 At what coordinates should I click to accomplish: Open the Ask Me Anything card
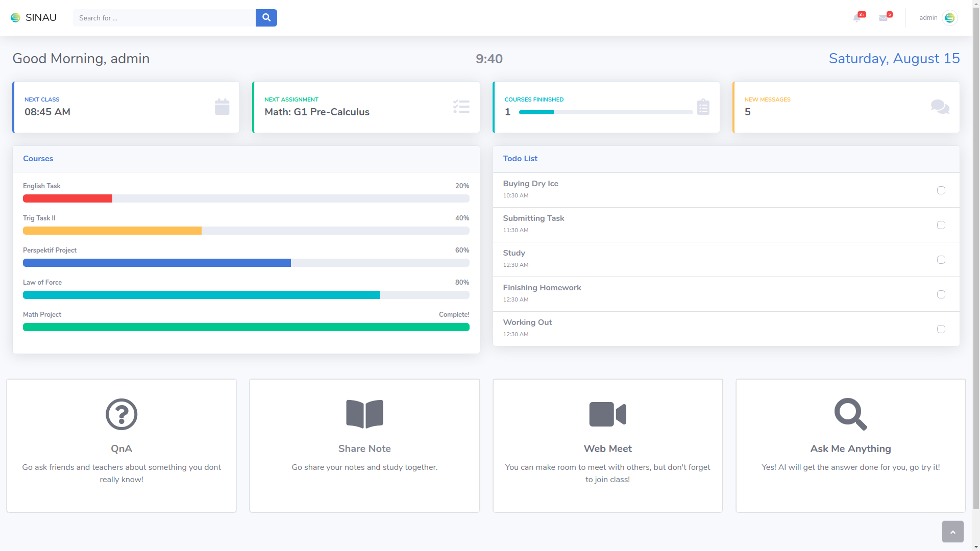(x=850, y=448)
